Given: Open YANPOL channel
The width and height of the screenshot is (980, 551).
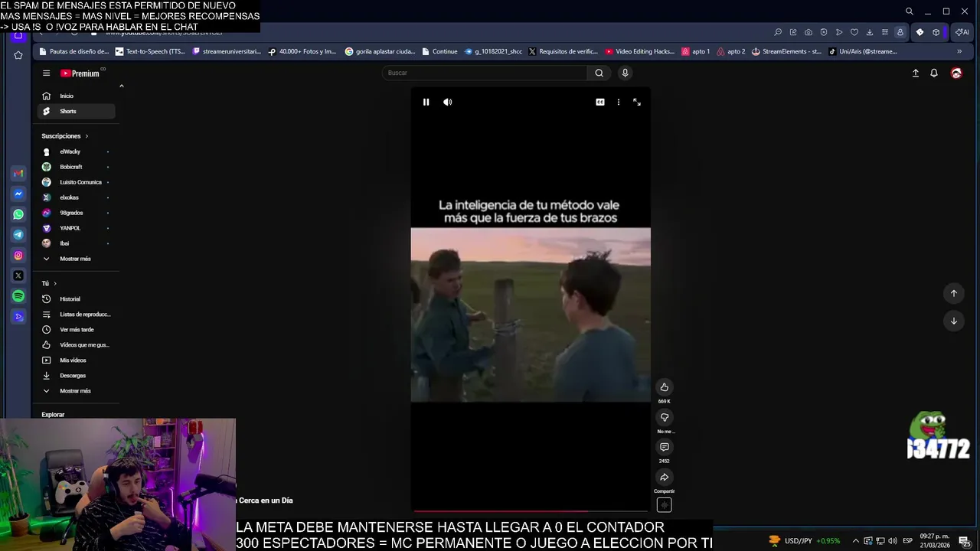Looking at the screenshot, I should click(x=76, y=228).
